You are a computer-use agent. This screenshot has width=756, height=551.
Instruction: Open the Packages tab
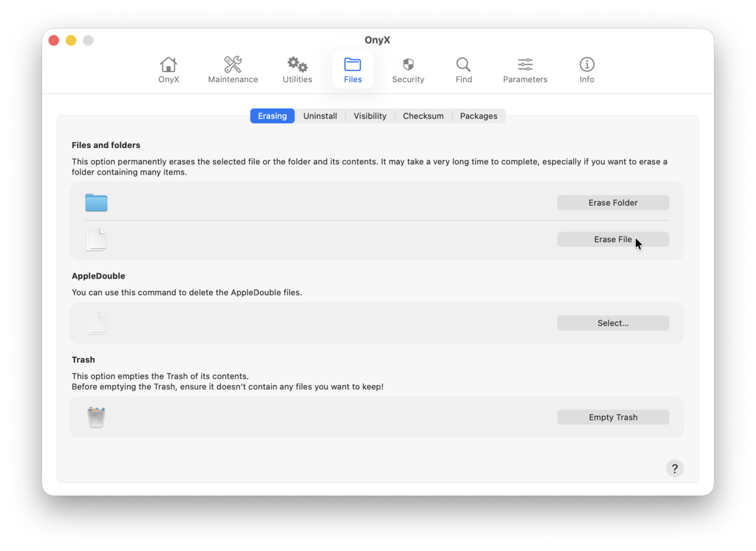(x=478, y=116)
